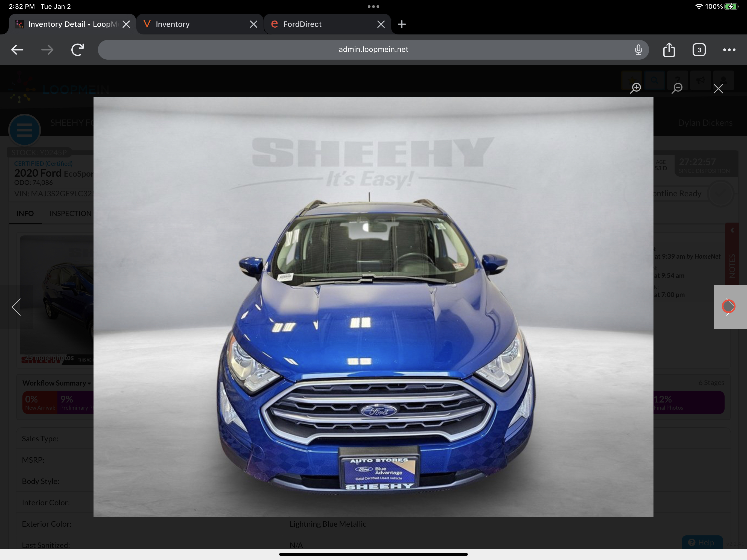Open the tab switcher showing 3 tabs
The height and width of the screenshot is (560, 747).
699,50
